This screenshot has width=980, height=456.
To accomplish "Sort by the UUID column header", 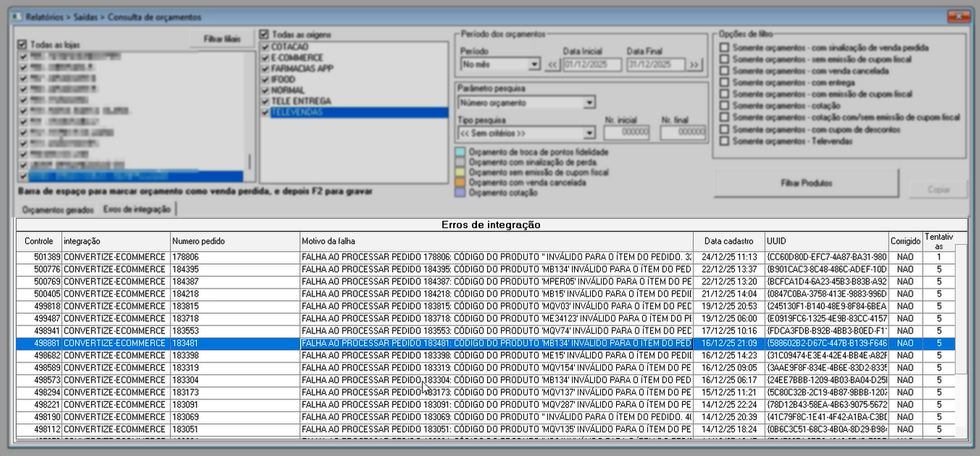I will 826,241.
